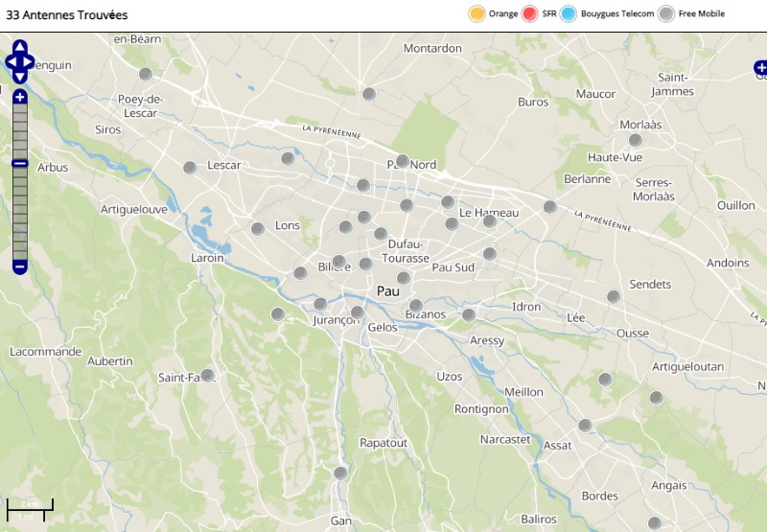Click the zoom out minus button at the bottom of the zoom bar
This screenshot has width=767, height=532.
[20, 266]
